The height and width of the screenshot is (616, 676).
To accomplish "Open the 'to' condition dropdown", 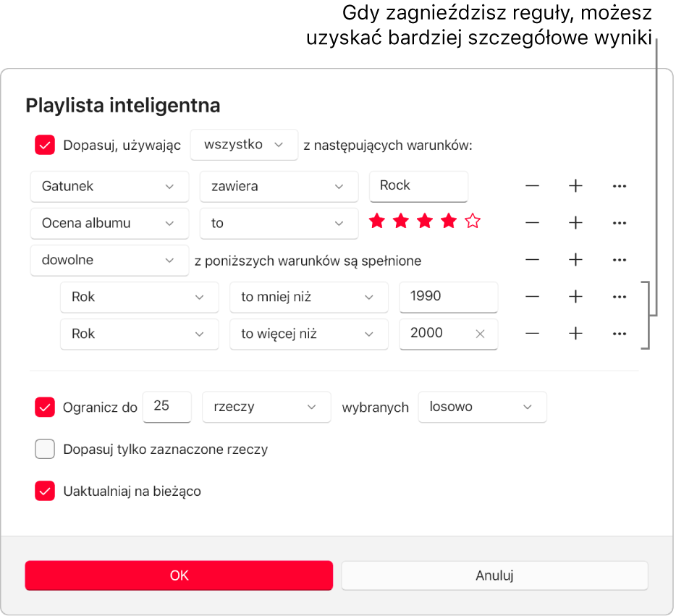I will (279, 223).
